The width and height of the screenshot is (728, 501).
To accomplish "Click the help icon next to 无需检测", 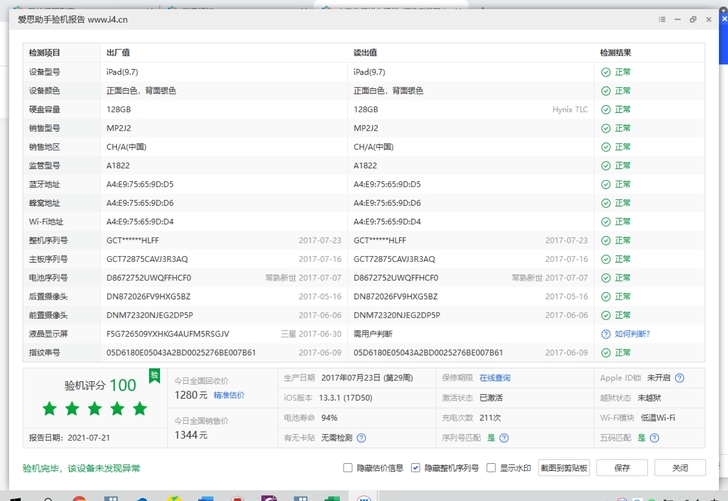I will coord(361,438).
